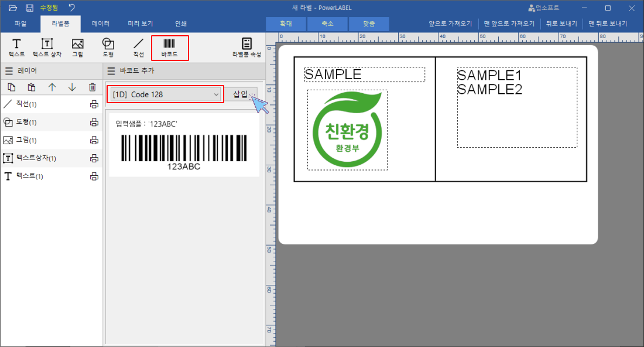The image size is (644, 347).
Task: Click the 그림 (image) tool icon
Action: pyautogui.click(x=77, y=47)
